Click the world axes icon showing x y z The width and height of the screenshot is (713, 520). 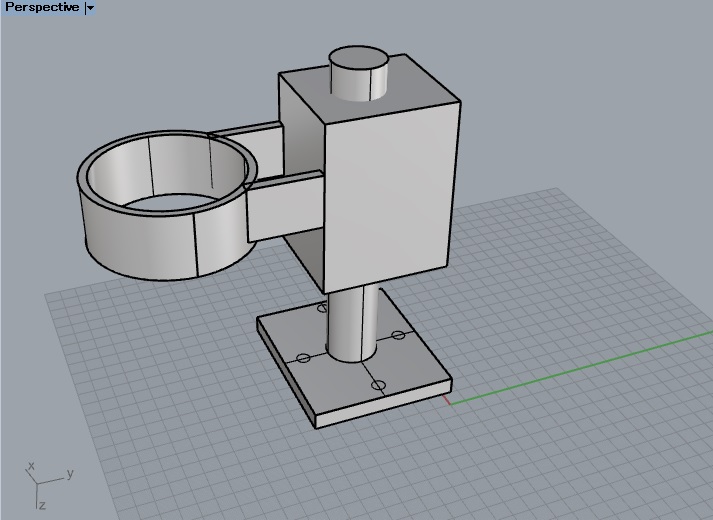coord(49,485)
